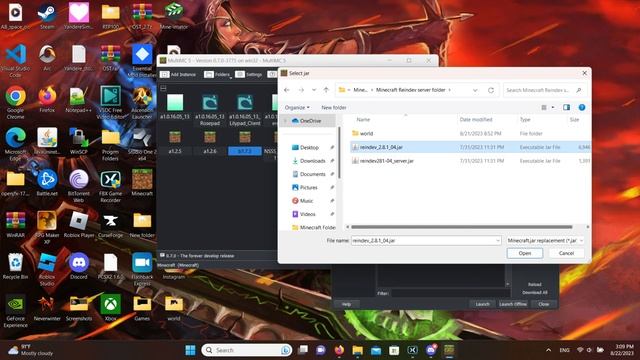
Task: Go back using the dialog's back arrow
Action: [x=287, y=90]
